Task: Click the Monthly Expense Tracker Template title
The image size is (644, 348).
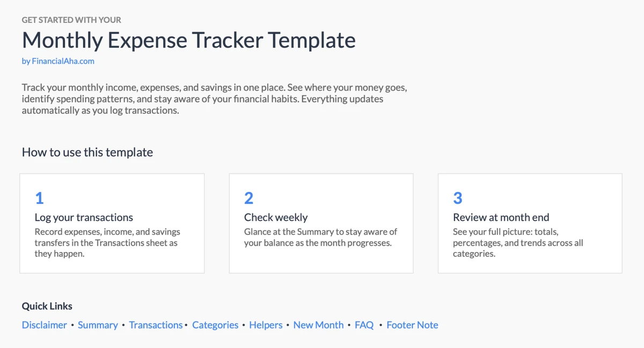Action: point(188,41)
